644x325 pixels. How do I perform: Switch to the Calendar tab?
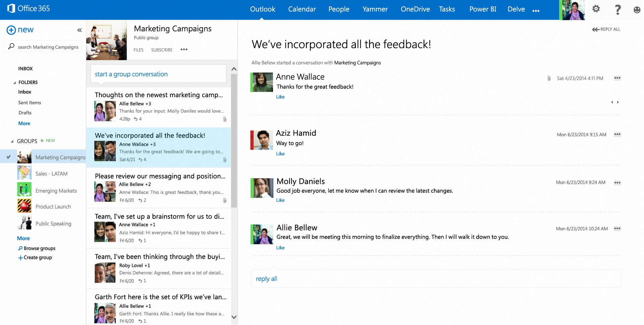302,9
